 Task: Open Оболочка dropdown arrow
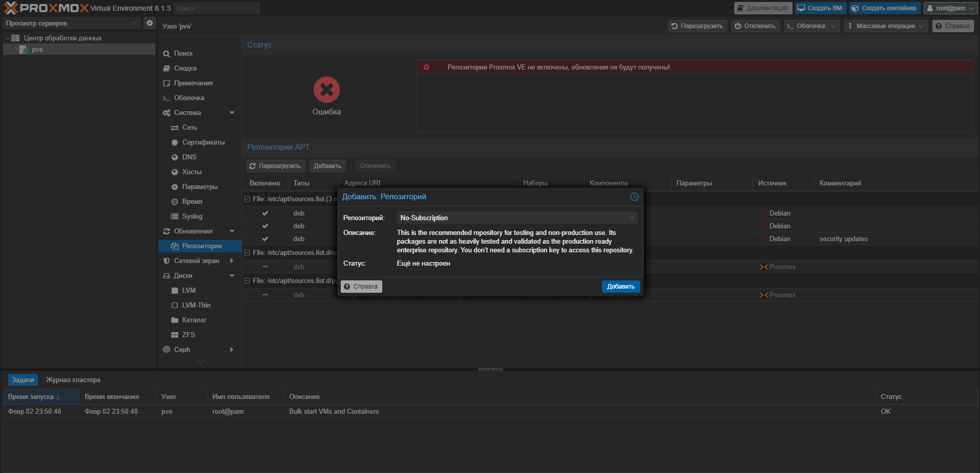834,26
